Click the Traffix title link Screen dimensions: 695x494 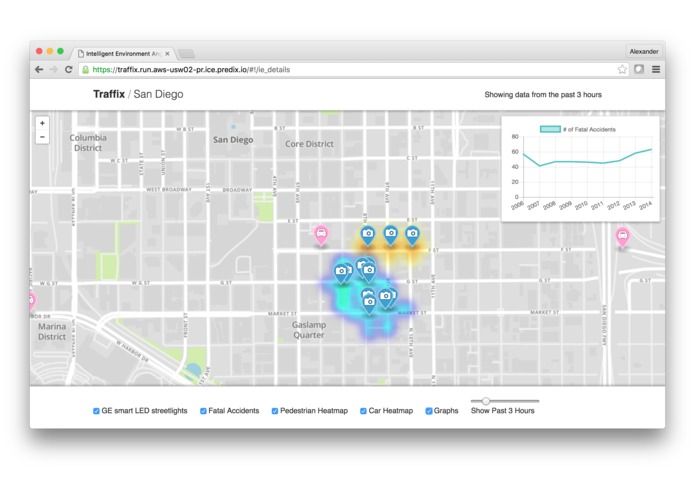tap(109, 94)
